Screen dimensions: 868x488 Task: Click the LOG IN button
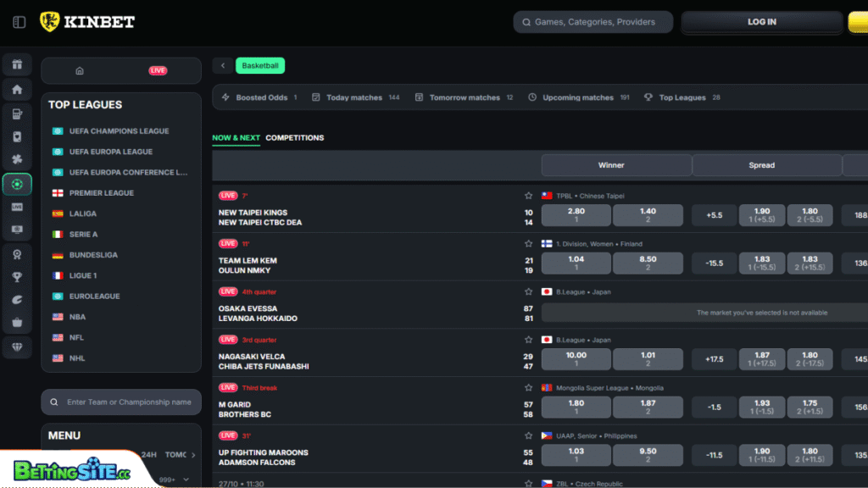762,22
